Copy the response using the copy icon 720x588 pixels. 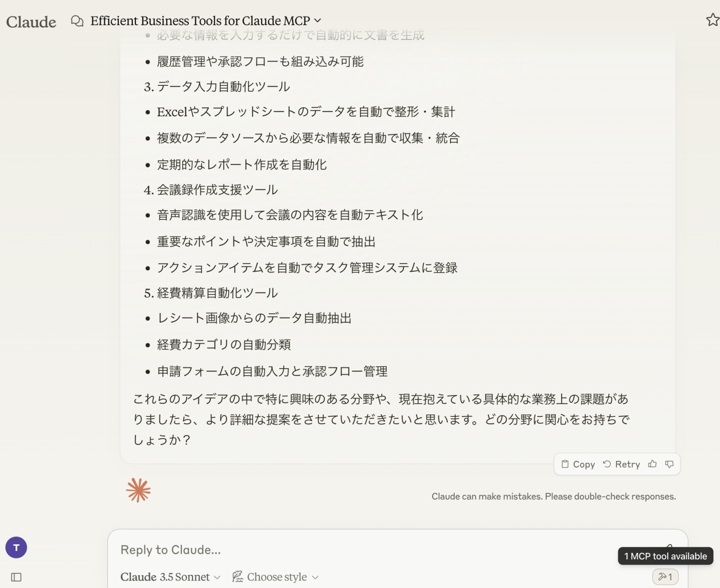coord(577,464)
